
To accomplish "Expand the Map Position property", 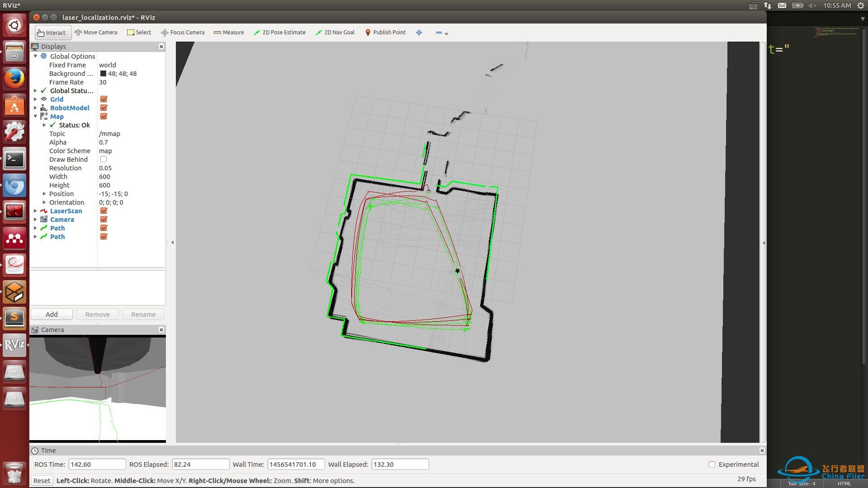I will point(44,194).
